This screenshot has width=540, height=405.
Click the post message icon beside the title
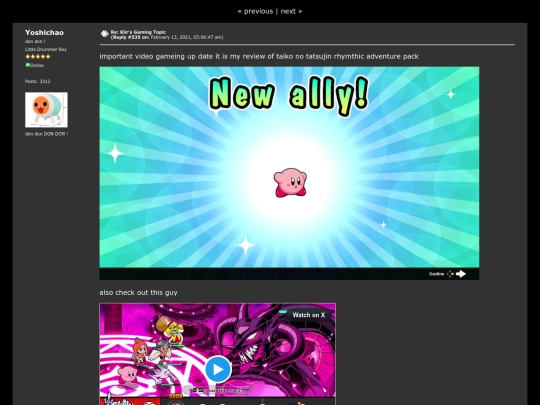[x=104, y=34]
